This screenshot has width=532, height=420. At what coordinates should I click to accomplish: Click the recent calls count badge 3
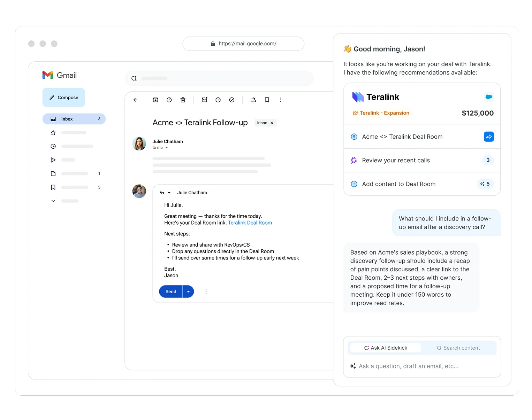pos(488,160)
